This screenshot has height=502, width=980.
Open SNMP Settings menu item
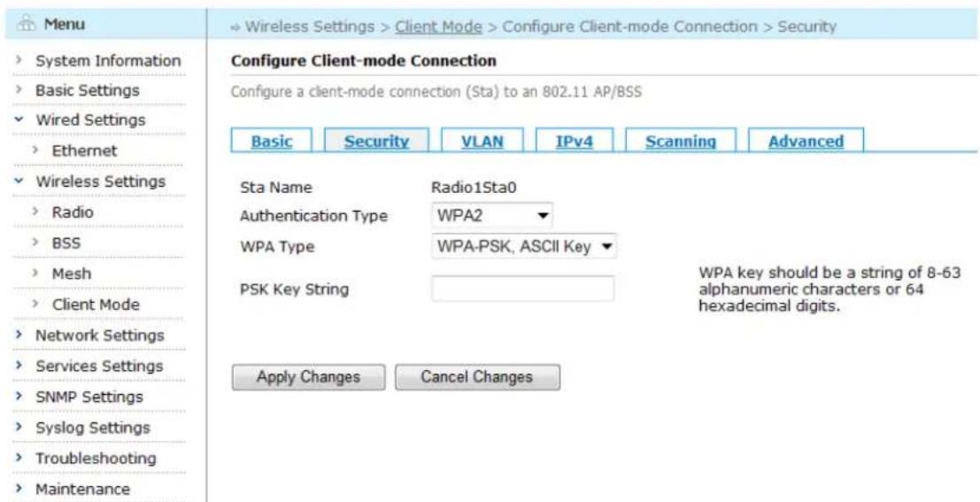[89, 397]
